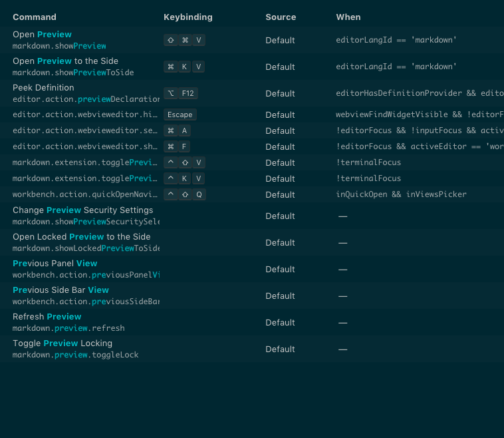Select Open Locked Preview to the Side

click(x=252, y=243)
